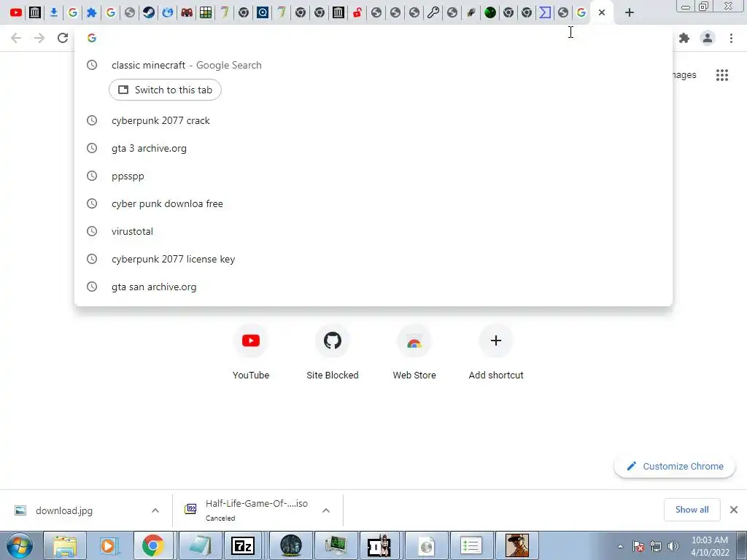Click the Chrome taskbar icon
Image resolution: width=747 pixels, height=560 pixels.
click(x=153, y=545)
